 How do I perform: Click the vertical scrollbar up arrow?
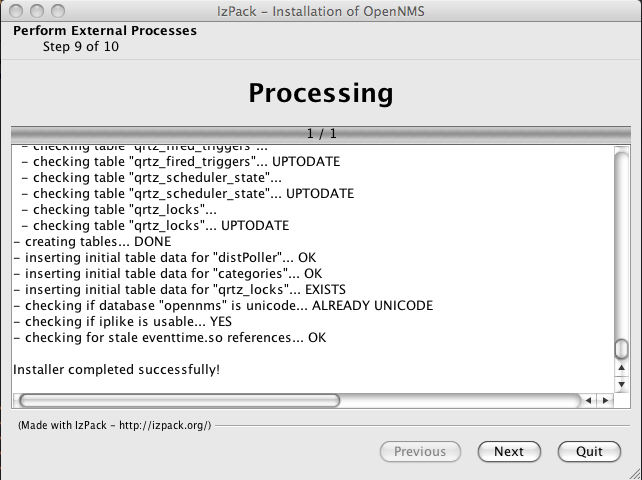pos(622,368)
